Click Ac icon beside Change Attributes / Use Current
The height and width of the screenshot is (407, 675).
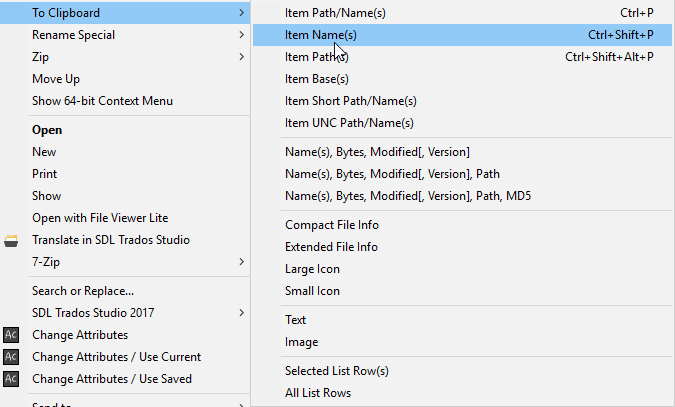(11, 357)
